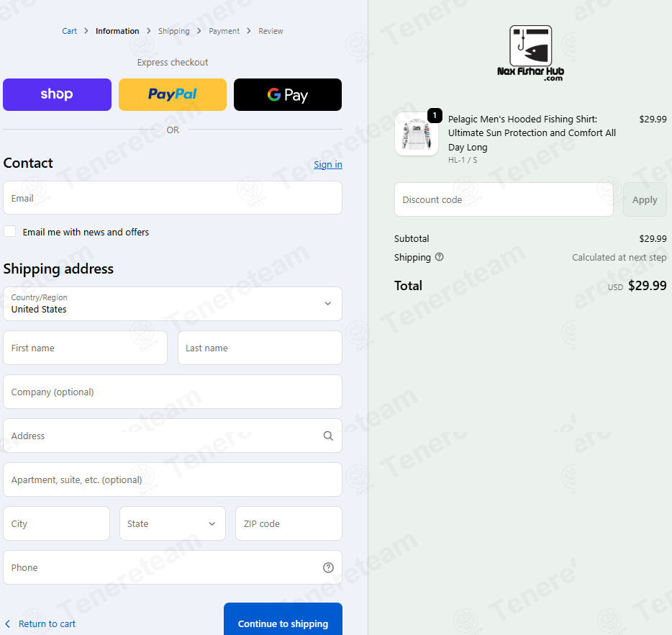Screen dimensions: 672x635
Task: Focus the Phone field
Action: click(172, 567)
